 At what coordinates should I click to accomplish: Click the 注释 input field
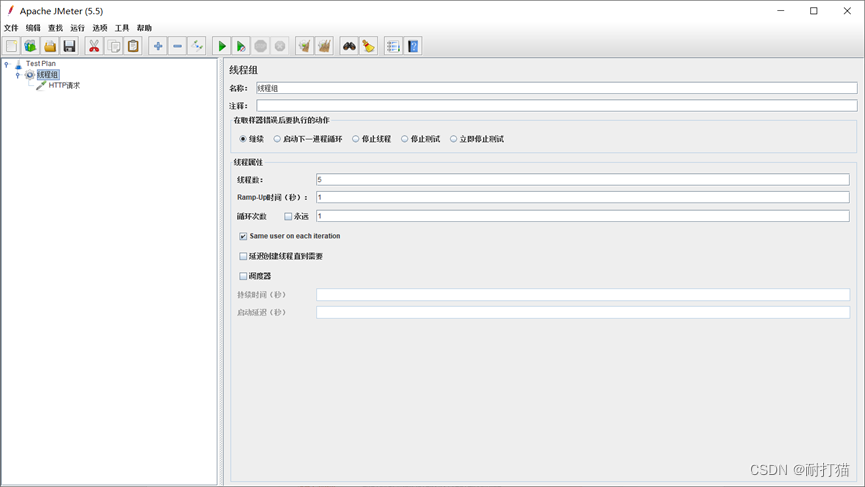coord(557,105)
